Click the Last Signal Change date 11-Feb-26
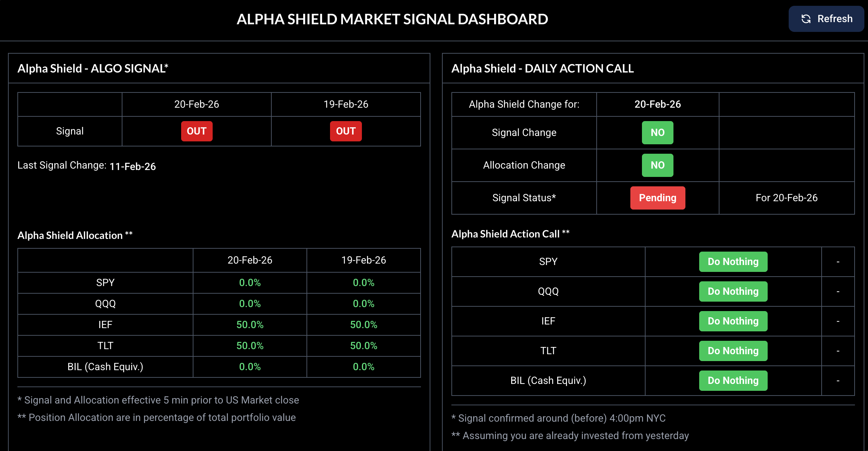 pyautogui.click(x=133, y=166)
